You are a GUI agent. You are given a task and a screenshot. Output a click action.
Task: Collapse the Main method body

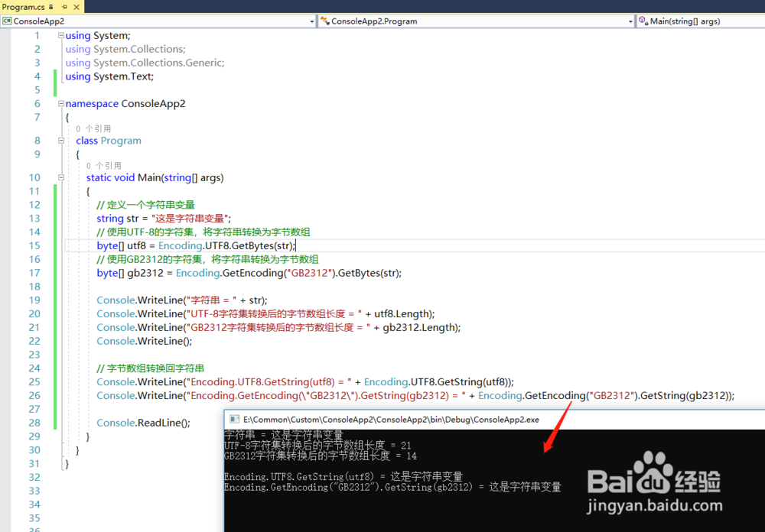coord(61,177)
